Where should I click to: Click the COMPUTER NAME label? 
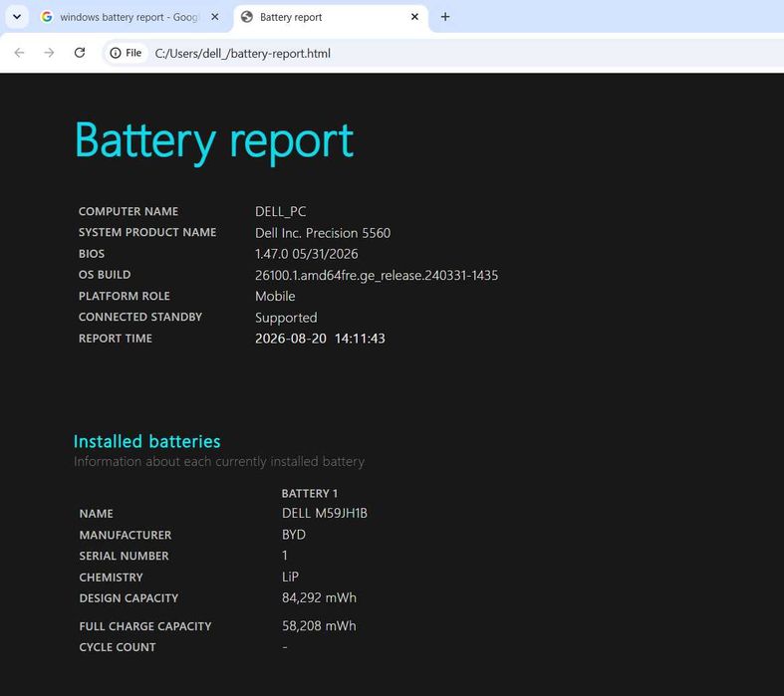pyautogui.click(x=128, y=211)
